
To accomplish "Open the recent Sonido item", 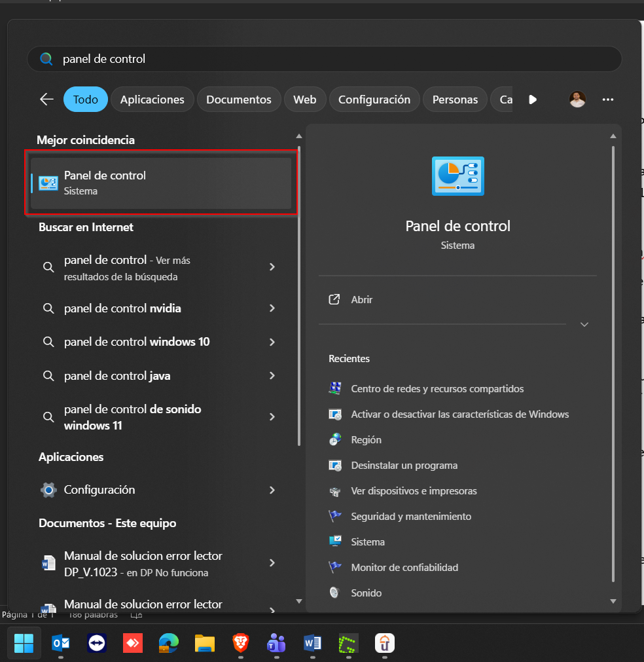I will (367, 593).
